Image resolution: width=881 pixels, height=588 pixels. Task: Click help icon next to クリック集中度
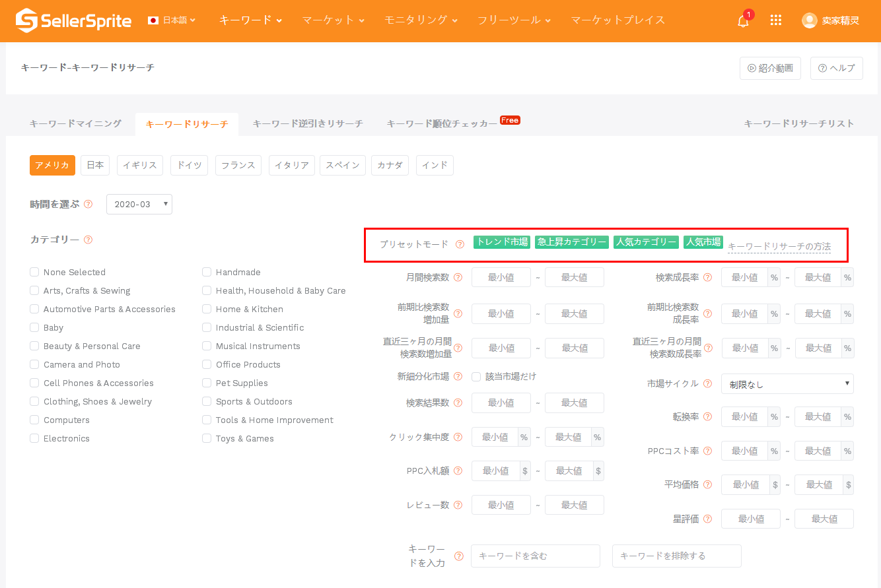[458, 437]
